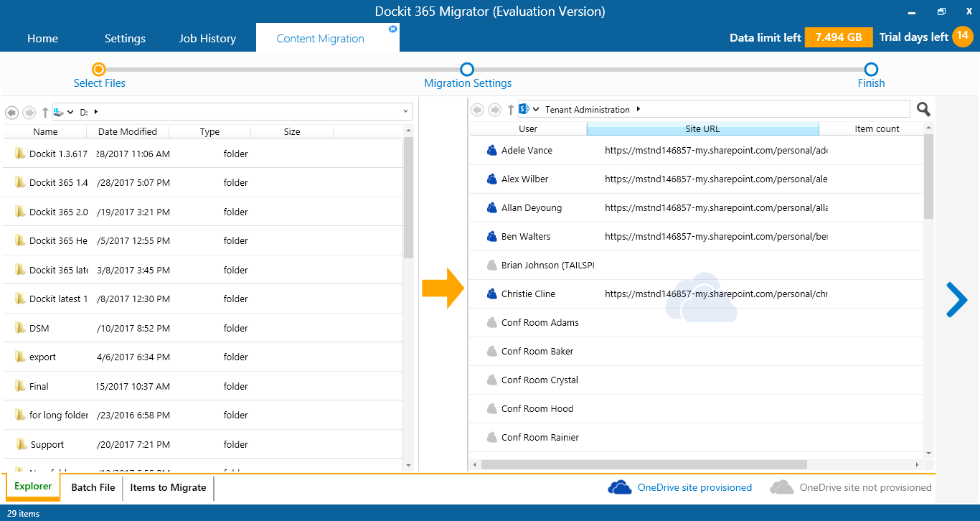Screen dimensions: 980x521
Task: Select the Support folder icon
Action: point(22,444)
